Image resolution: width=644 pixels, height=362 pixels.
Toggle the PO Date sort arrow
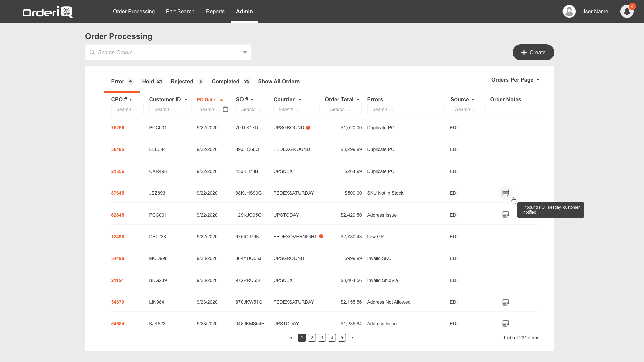pyautogui.click(x=221, y=100)
